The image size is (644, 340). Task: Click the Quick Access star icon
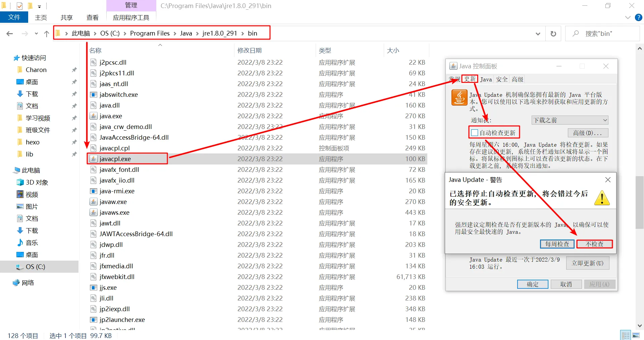click(x=16, y=58)
